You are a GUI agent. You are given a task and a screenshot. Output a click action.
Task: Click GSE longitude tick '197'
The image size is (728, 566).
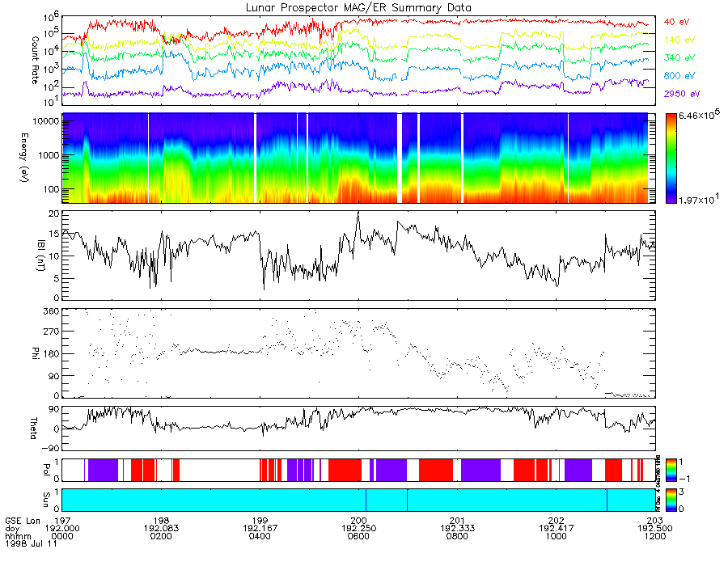pyautogui.click(x=62, y=521)
